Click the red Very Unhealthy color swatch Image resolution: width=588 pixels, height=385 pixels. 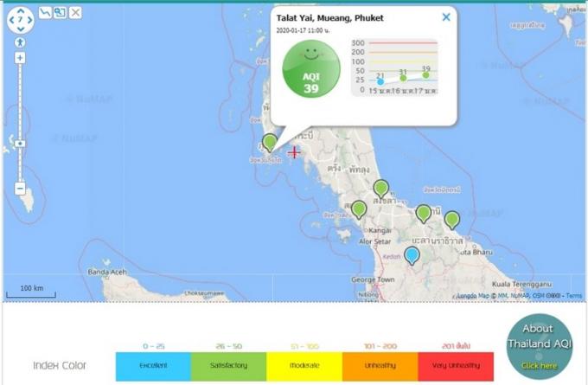coord(456,366)
